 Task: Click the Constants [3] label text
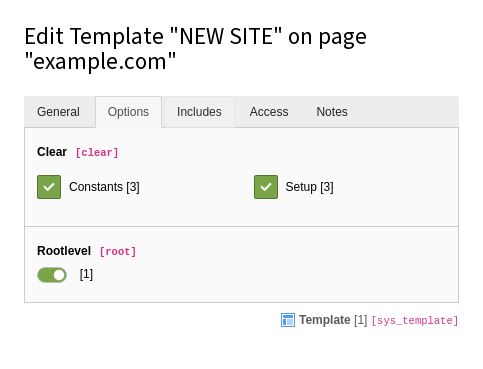tap(104, 187)
